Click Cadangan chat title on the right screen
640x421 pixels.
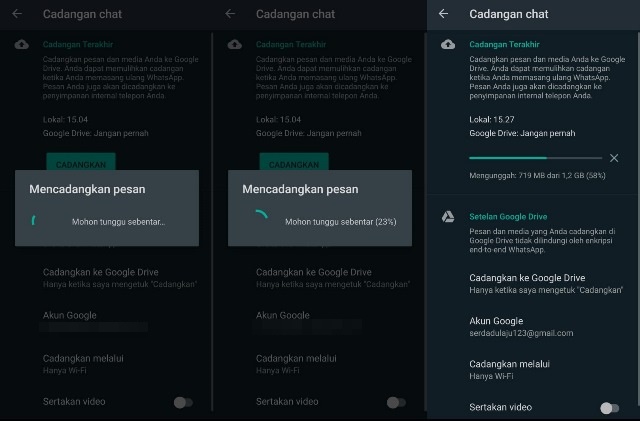point(509,14)
